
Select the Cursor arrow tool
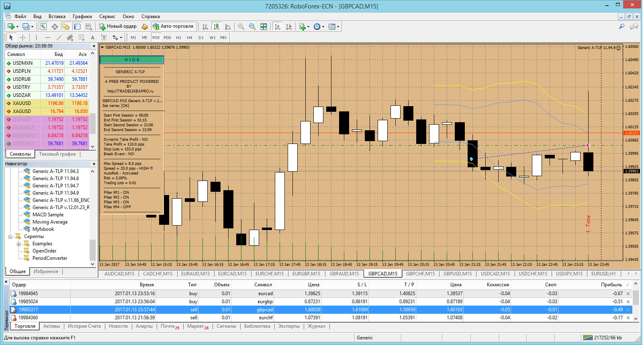coord(11,37)
